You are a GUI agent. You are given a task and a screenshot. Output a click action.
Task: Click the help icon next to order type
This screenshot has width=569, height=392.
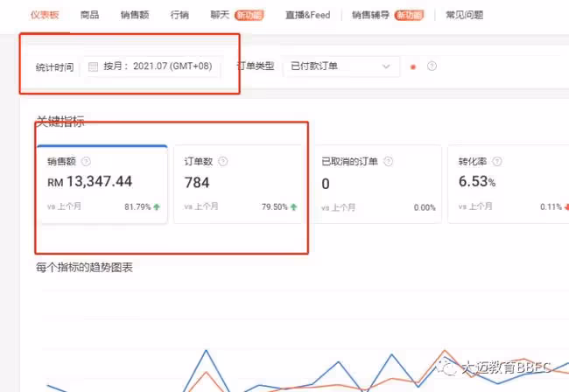[x=432, y=66]
